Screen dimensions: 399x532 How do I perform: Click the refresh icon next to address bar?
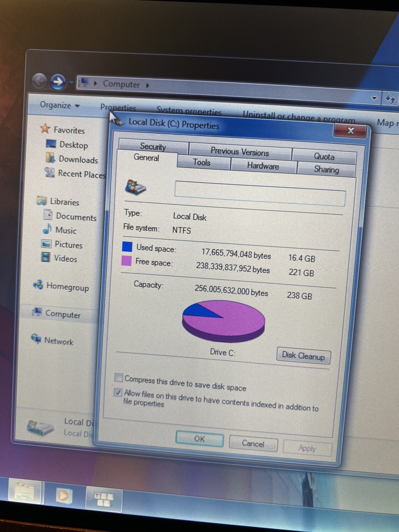[x=390, y=99]
